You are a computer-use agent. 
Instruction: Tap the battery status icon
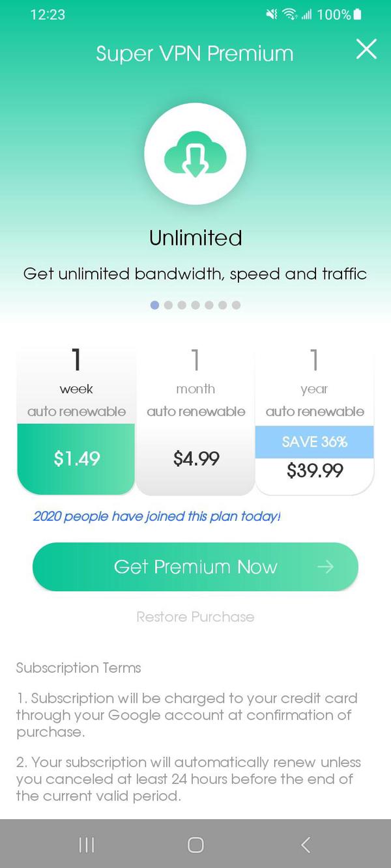357,14
